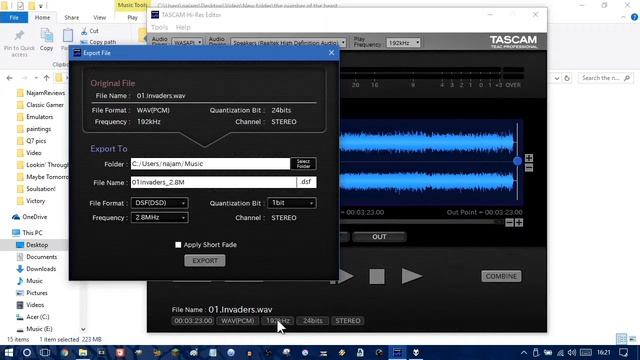
Task: Click the taskbar clock showing 16:21
Action: 604,352
